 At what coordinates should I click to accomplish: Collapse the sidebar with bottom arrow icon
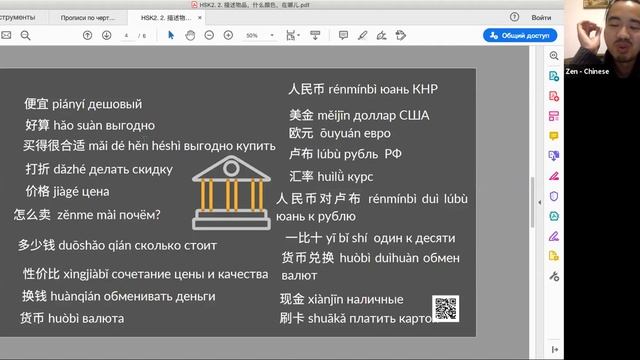554,350
